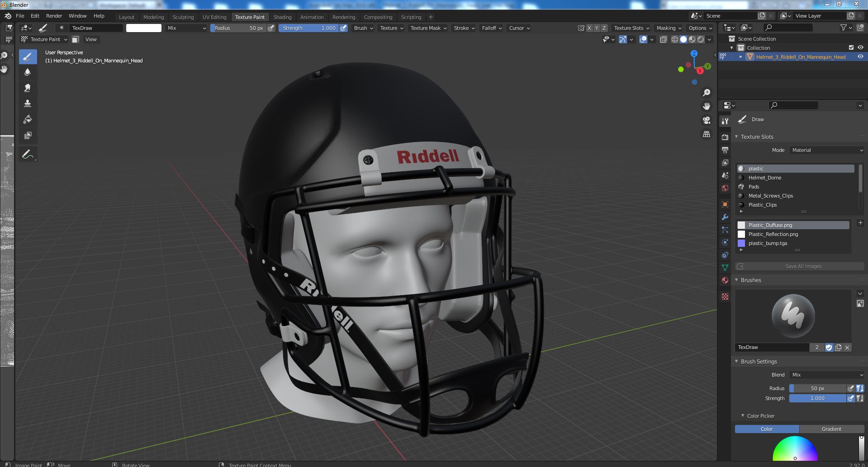868x467 pixels.
Task: Click the white brush color swatch
Action: (x=144, y=28)
